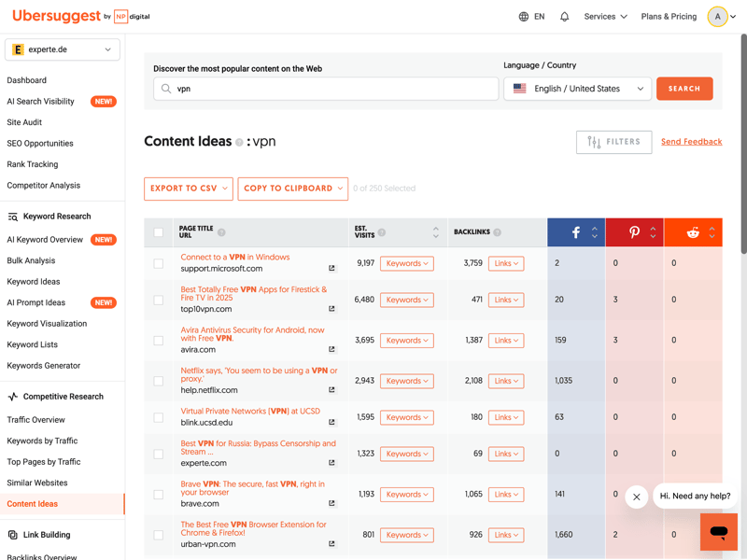Select the Netflix VPN proxy row checkbox
This screenshot has height=560, width=747.
click(159, 381)
